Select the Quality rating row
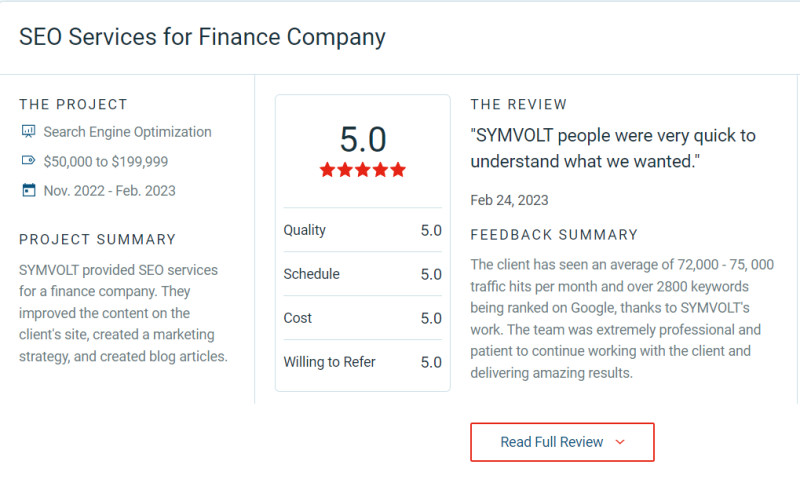800x480 pixels. [362, 230]
